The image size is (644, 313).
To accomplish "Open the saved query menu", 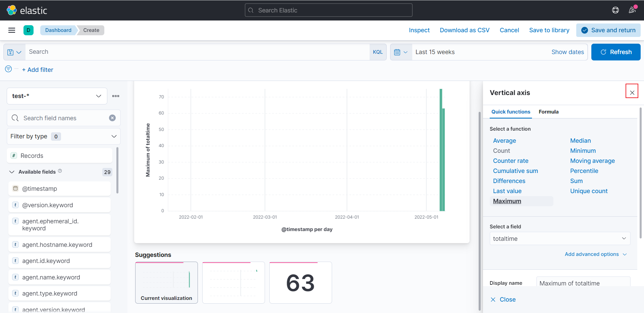I will pos(14,52).
